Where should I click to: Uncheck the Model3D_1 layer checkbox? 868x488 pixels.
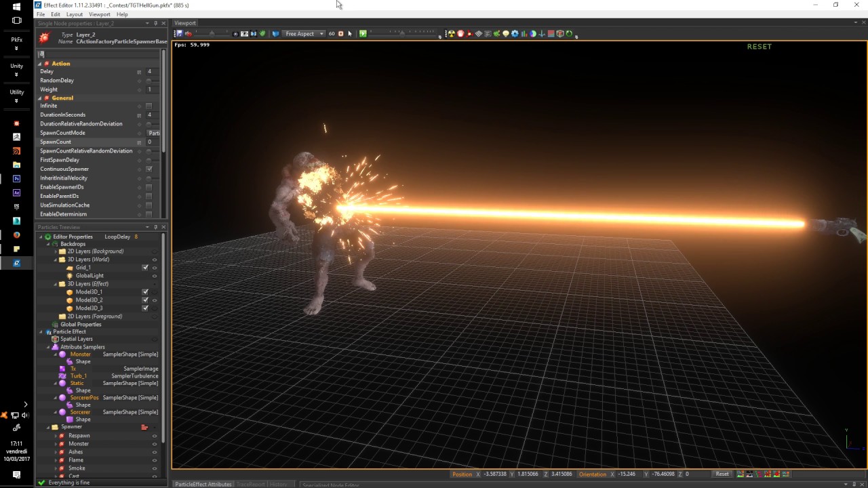coord(145,292)
